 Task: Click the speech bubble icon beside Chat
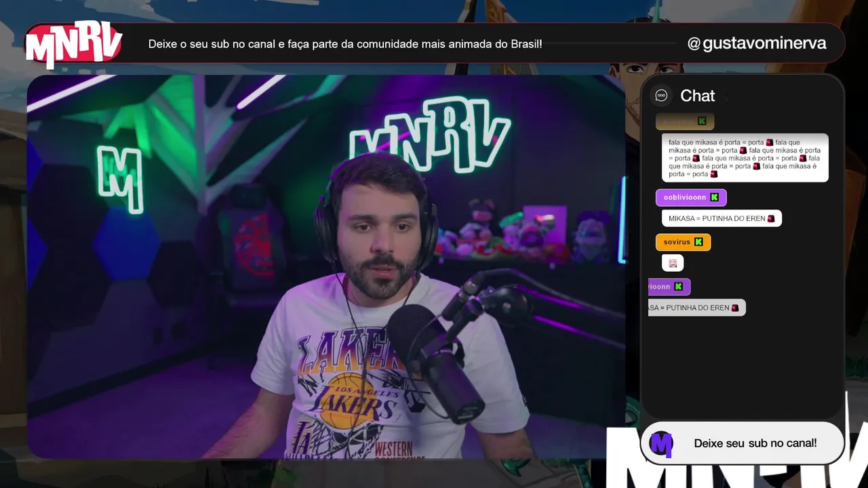[661, 96]
